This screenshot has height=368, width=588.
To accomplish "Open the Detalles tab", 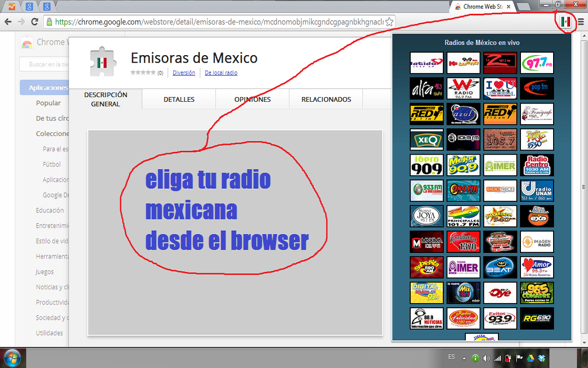I will [179, 99].
